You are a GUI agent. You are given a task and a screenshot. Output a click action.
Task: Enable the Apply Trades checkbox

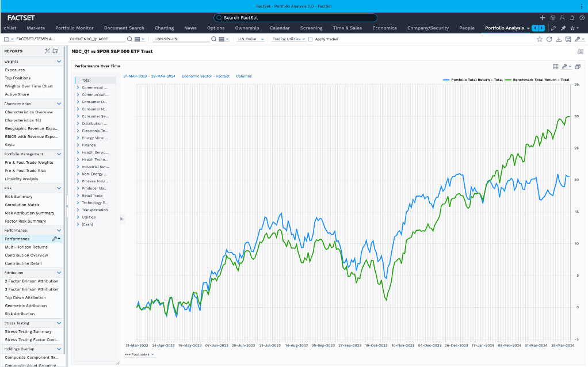[x=311, y=39]
